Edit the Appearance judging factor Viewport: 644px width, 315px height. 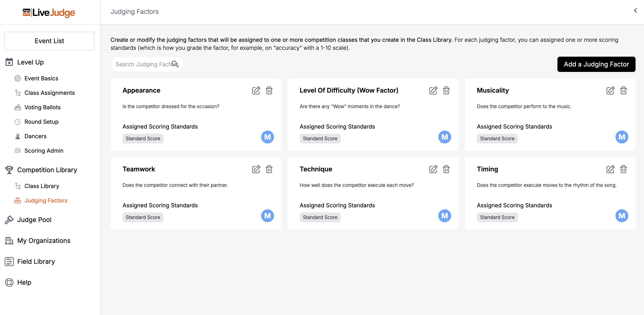click(x=256, y=90)
